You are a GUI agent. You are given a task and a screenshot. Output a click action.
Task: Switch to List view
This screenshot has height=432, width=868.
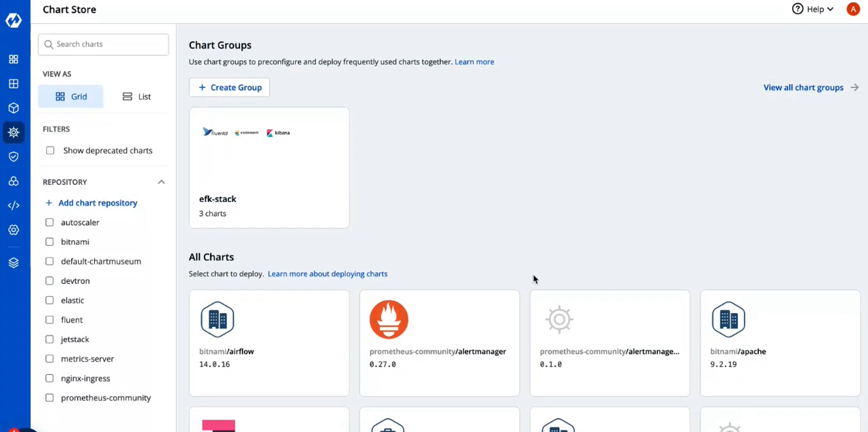coord(136,97)
